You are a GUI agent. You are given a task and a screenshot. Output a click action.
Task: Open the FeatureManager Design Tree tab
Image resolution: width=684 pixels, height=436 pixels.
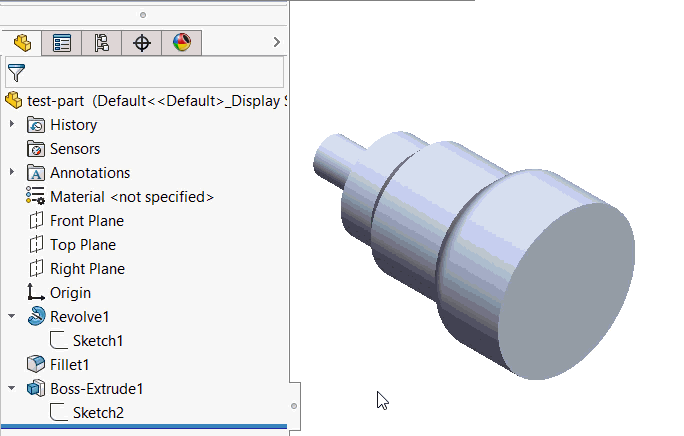pyautogui.click(x=22, y=43)
